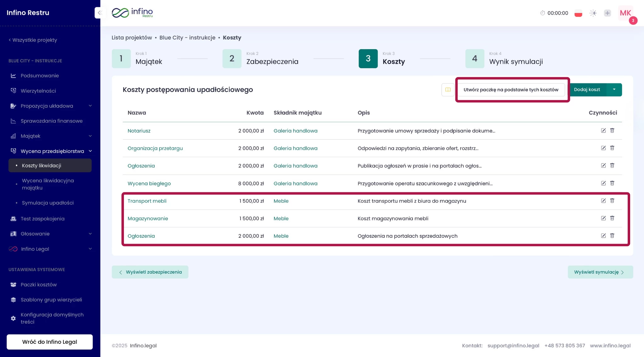Click the Polish flag language icon
Viewport: 644px width, 357px height.
[x=578, y=13]
